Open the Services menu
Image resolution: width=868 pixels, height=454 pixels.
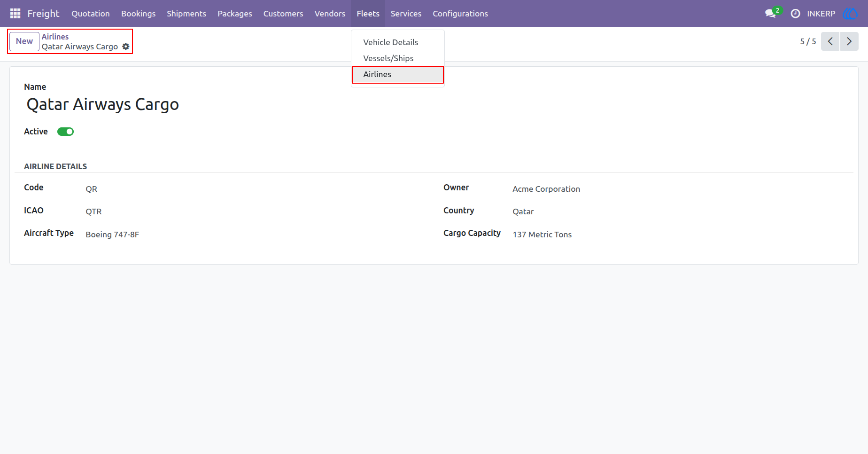click(406, 14)
